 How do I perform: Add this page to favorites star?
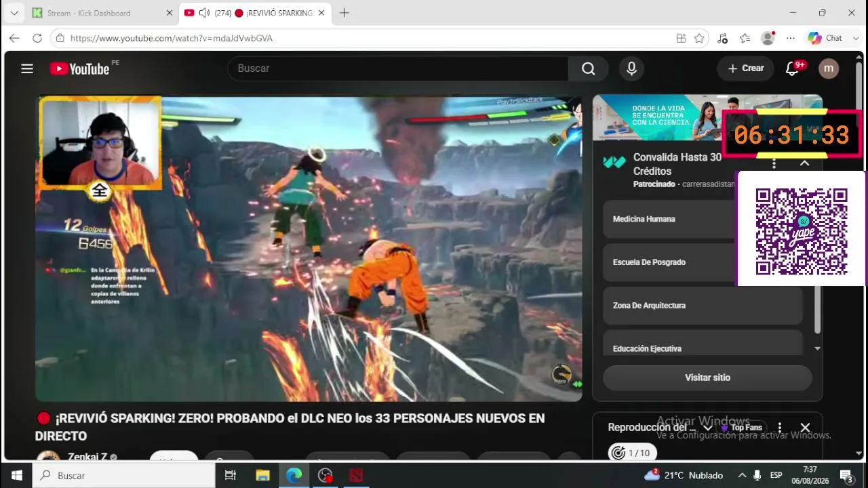[699, 39]
